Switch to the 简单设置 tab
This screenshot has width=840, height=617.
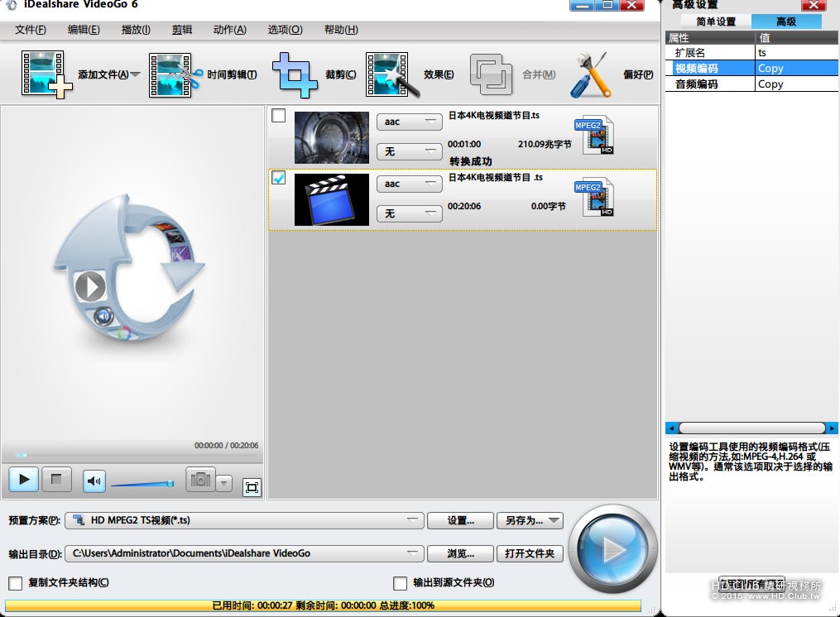coord(716,22)
